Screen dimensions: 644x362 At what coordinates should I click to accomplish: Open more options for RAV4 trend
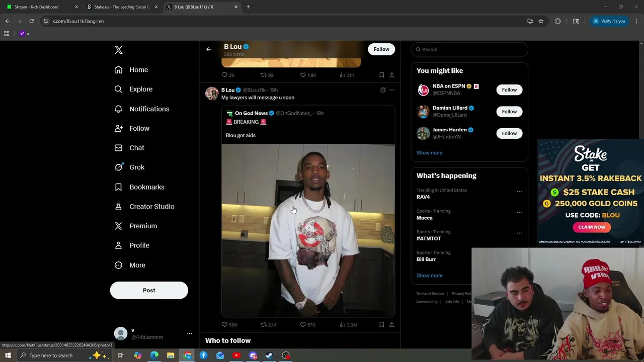519,192
